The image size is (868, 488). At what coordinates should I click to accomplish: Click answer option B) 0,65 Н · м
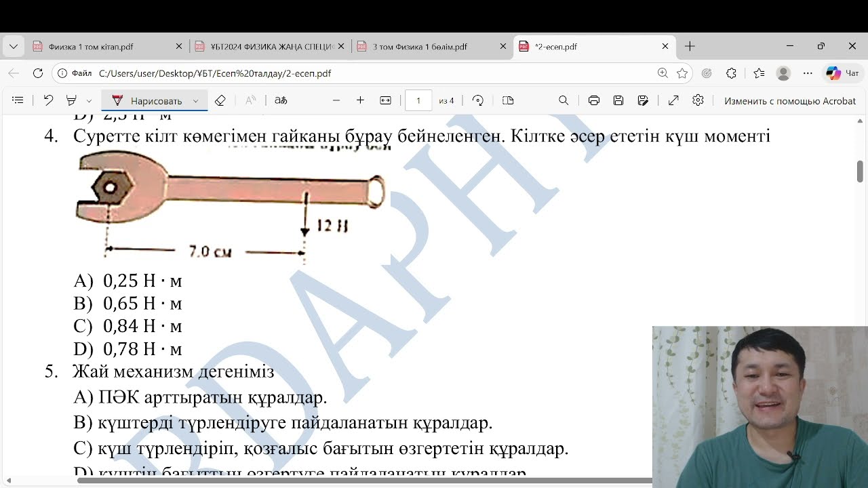click(127, 304)
